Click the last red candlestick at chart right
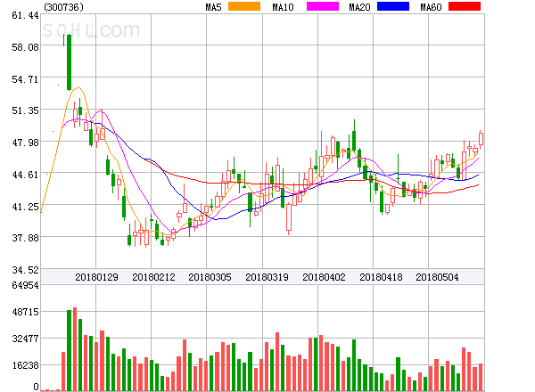535x392 pixels. (481, 139)
